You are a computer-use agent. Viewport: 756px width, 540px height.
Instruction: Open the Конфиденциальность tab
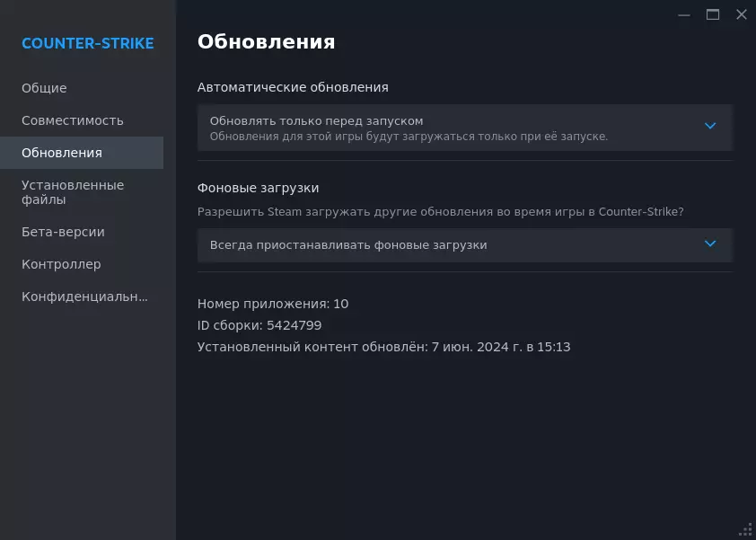click(x=84, y=297)
